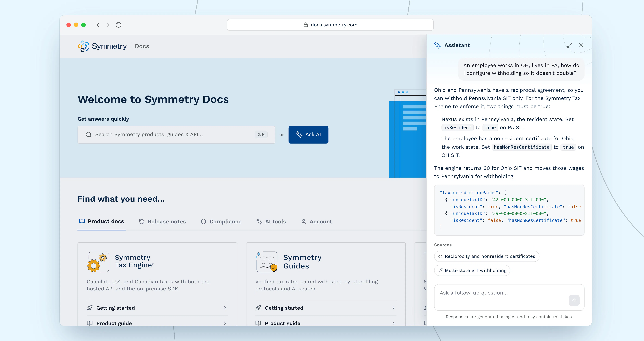The height and width of the screenshot is (341, 644).
Task: Expand Symmetry Guides Product guide chevron
Action: point(393,323)
